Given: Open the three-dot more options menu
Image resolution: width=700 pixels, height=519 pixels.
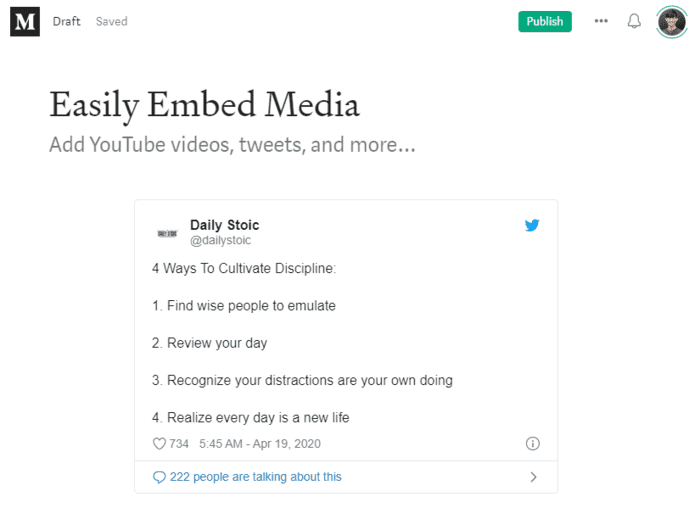Looking at the screenshot, I should click(600, 21).
